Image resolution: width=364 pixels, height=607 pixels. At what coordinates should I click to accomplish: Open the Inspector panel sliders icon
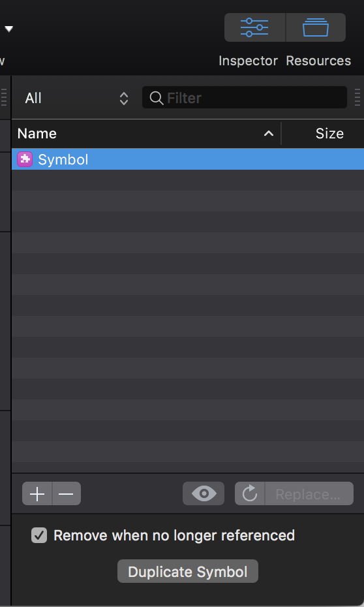point(254,27)
